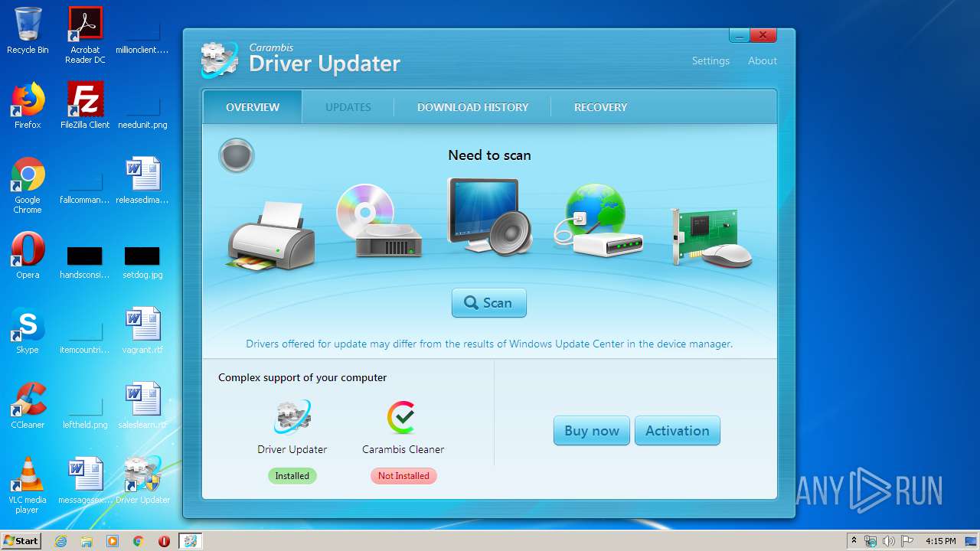Click Internet Explorer taskbar icon
The height and width of the screenshot is (551, 980).
tap(60, 541)
